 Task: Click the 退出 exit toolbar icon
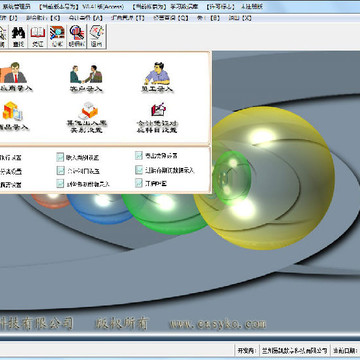97,36
